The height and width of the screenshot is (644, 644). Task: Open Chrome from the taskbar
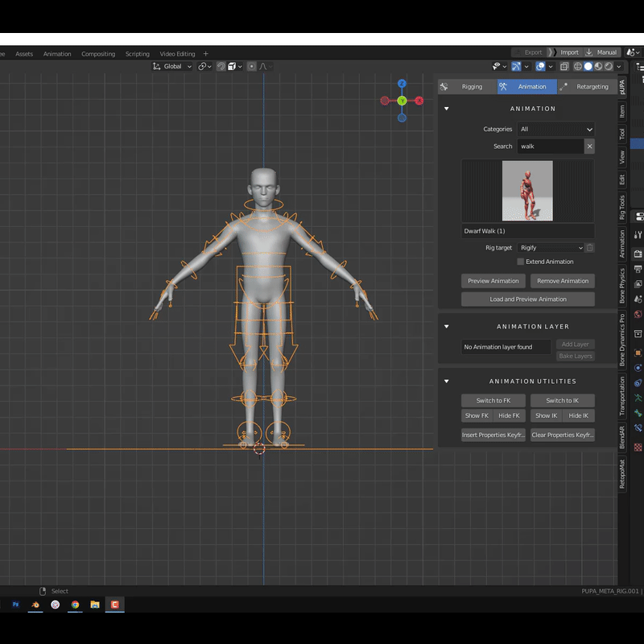point(75,604)
